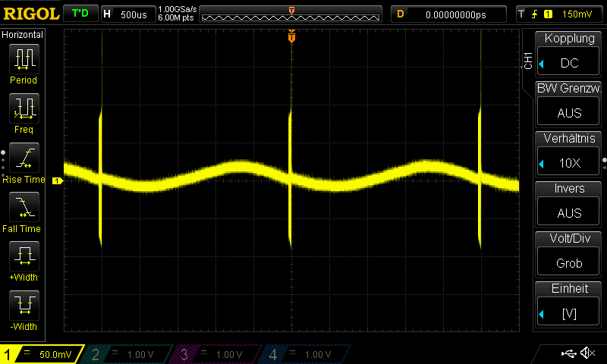This screenshot has height=364, width=607.
Task: Toggle Volt/Div Grob coarse setting
Action: pos(569,255)
